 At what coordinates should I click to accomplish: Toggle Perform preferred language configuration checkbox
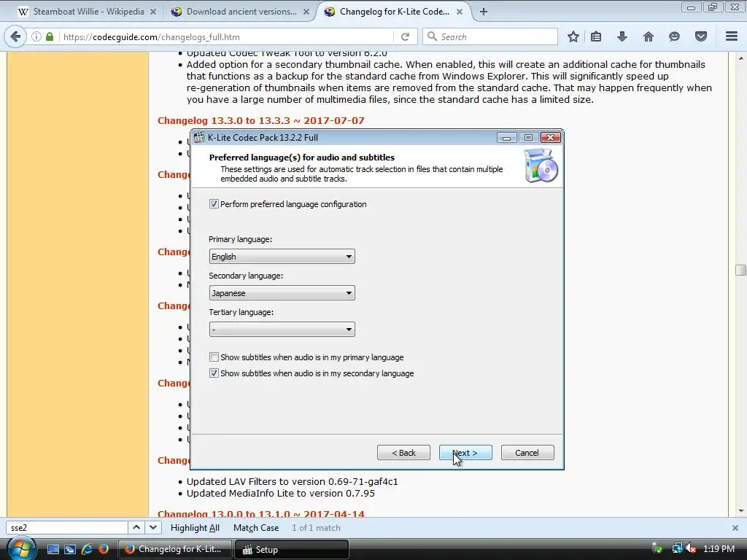tap(214, 204)
